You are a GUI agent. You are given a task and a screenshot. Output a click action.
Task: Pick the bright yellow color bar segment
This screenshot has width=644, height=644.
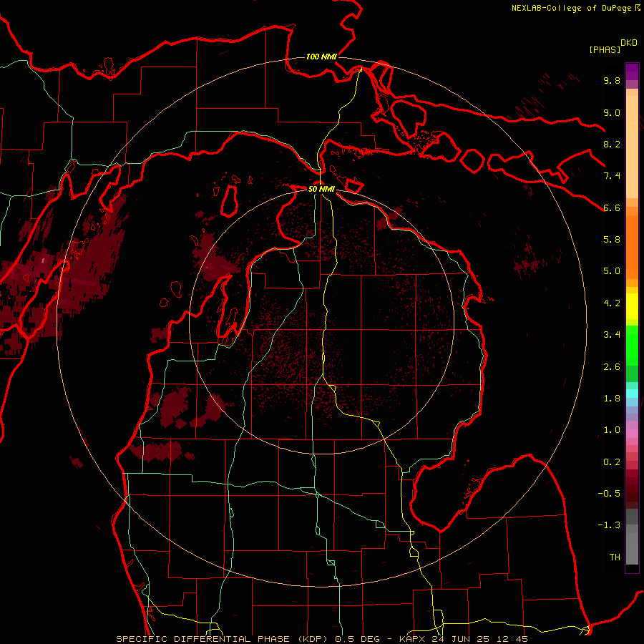[x=632, y=306]
